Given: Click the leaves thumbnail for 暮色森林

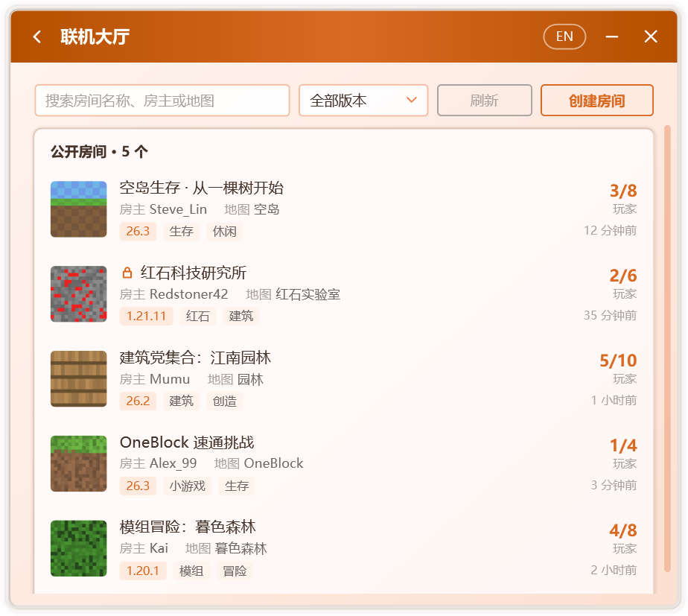Looking at the screenshot, I should click(x=78, y=548).
